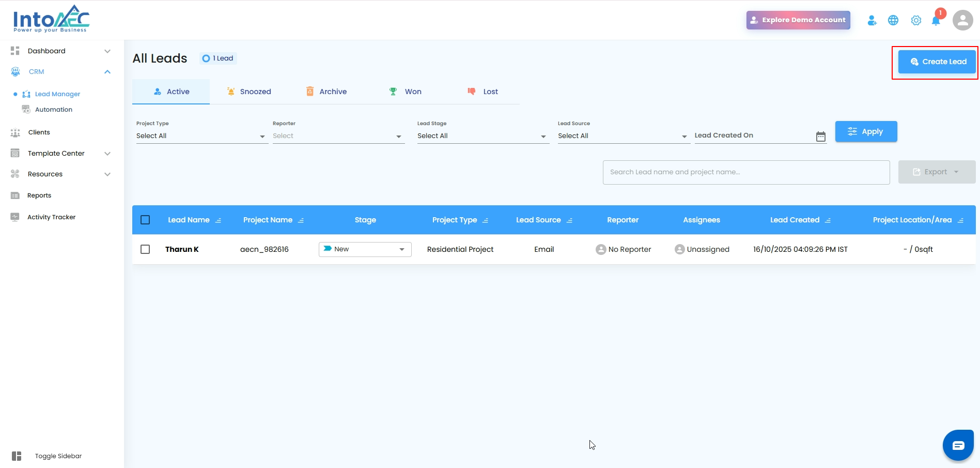Click the Residential Project cell
Viewport: 980px width, 468px height.
[460, 249]
